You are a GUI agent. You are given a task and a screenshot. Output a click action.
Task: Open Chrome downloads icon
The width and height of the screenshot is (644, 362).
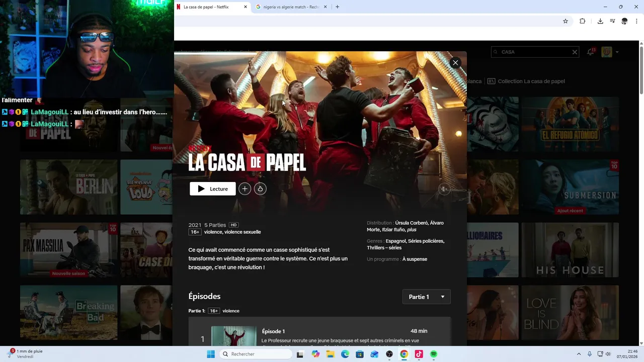click(x=600, y=21)
